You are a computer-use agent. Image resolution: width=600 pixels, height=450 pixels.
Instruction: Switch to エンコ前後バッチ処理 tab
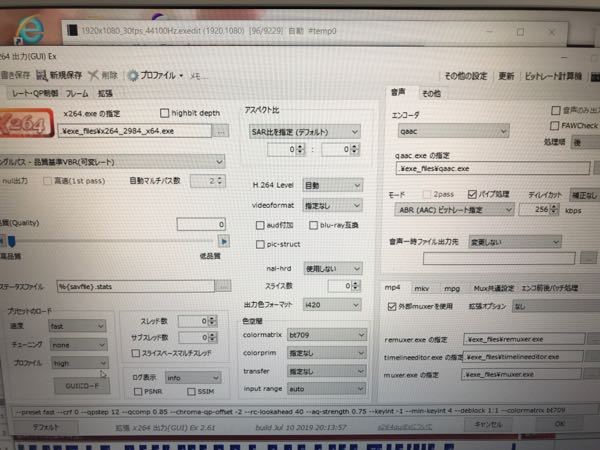[x=549, y=288]
